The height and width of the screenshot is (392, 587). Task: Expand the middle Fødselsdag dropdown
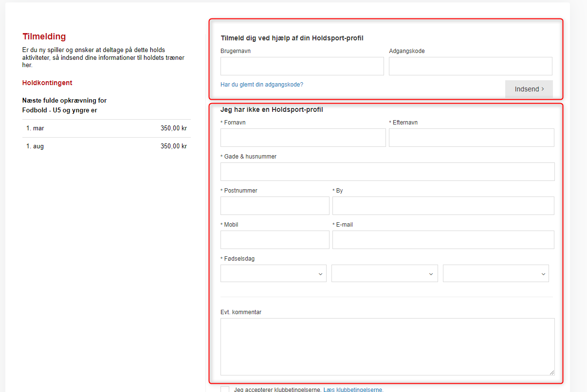click(384, 274)
